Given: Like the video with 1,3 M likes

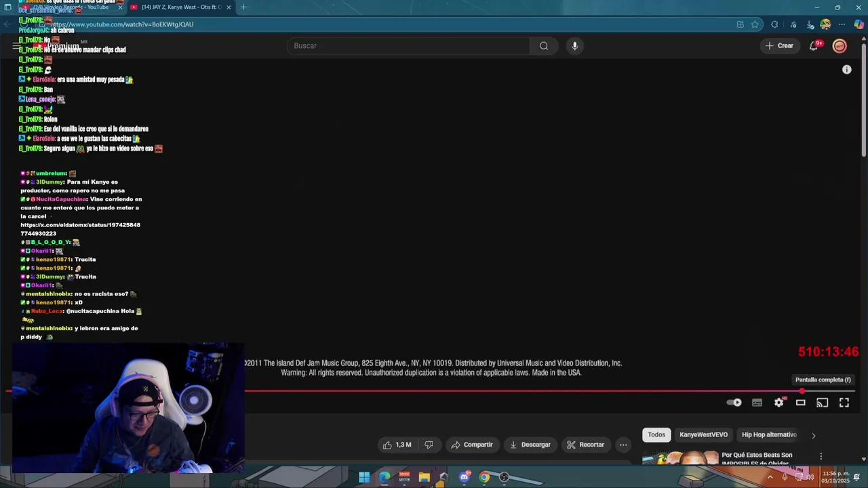Looking at the screenshot, I should [397, 445].
